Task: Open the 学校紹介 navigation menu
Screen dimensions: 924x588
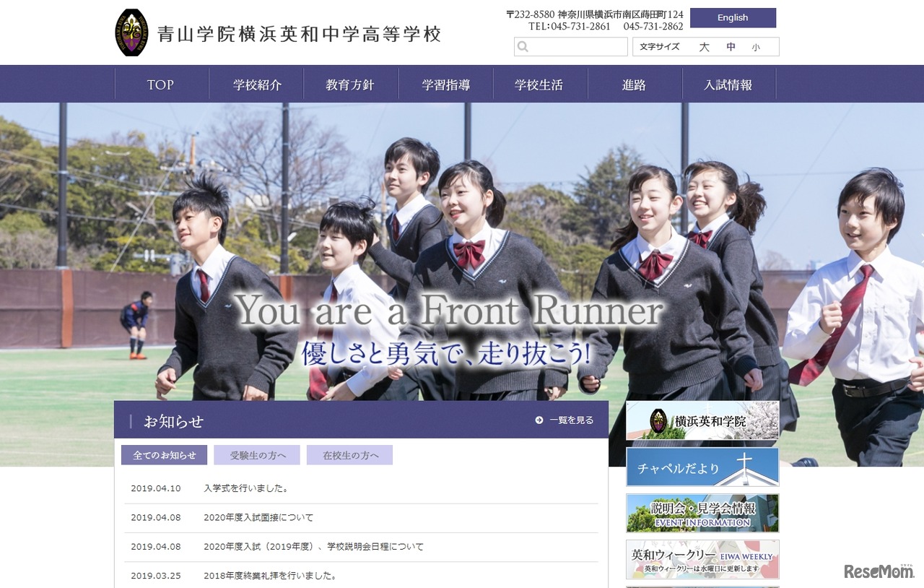Action: pos(256,84)
